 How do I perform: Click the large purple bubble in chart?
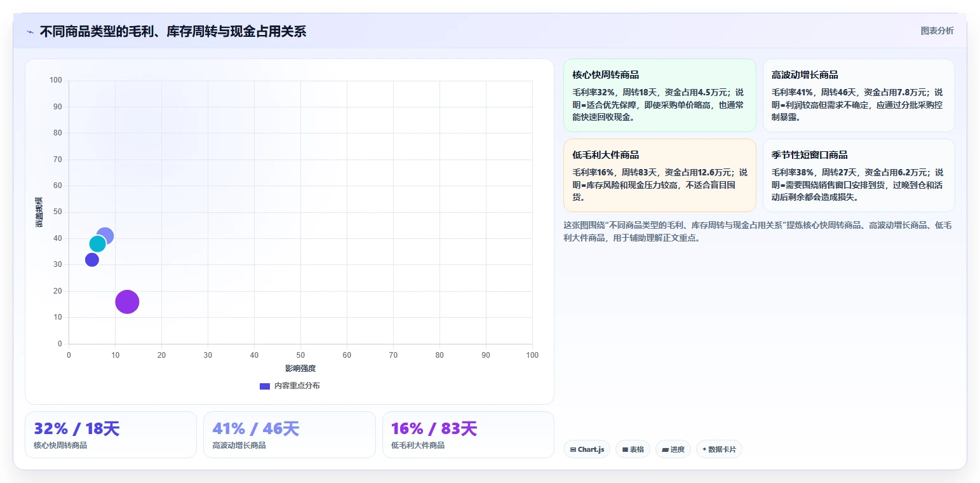click(127, 302)
